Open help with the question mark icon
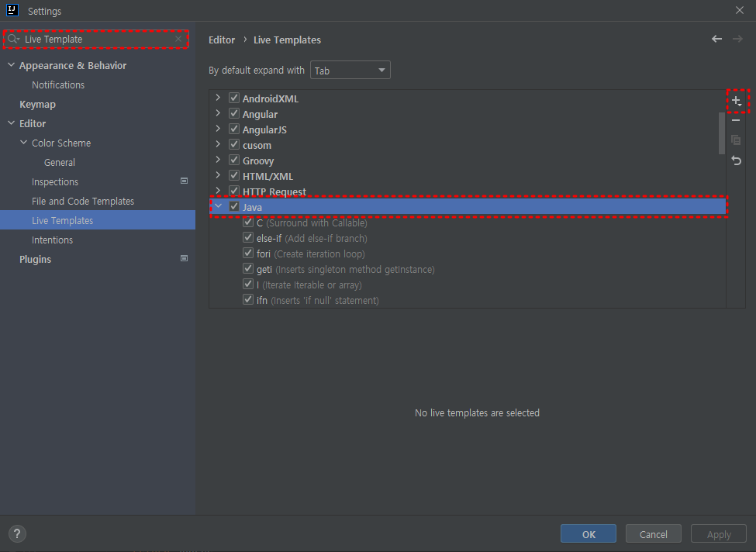 17,533
